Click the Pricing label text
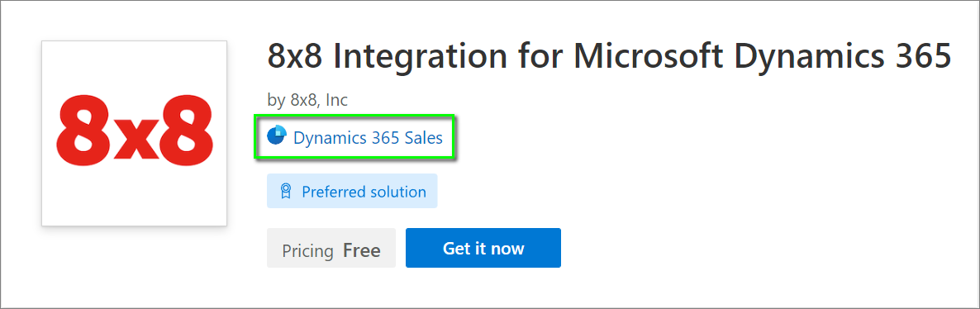 pos(307,251)
